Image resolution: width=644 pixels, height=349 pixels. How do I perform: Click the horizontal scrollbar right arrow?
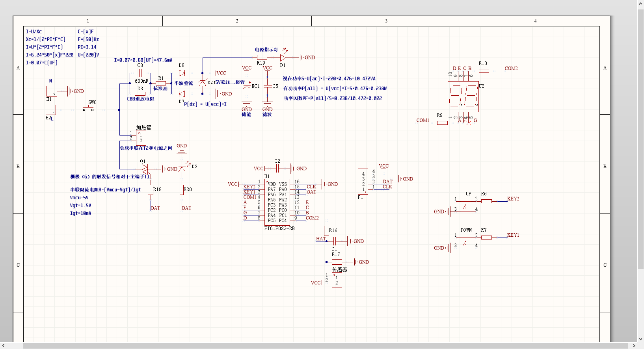[x=634, y=346]
